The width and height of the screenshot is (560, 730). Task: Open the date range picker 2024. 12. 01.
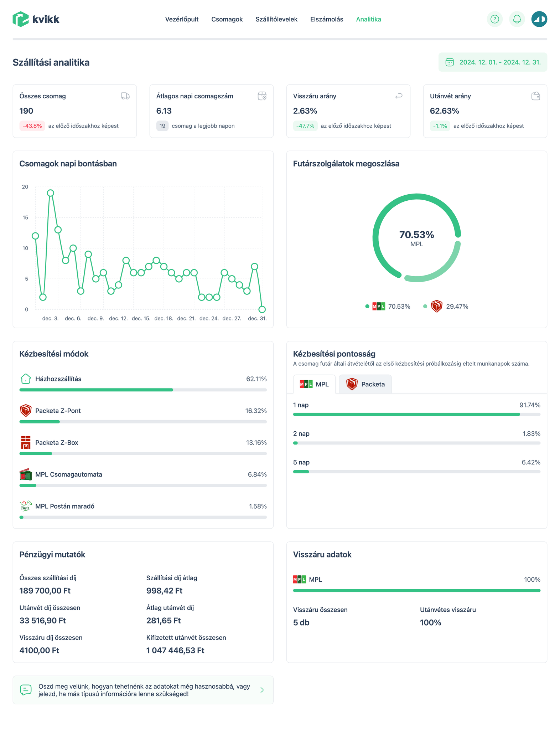493,62
